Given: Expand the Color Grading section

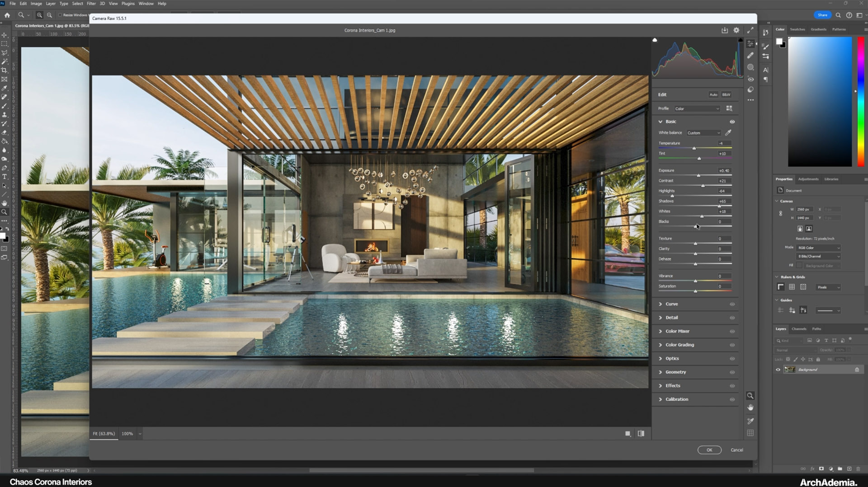Looking at the screenshot, I should click(x=679, y=345).
